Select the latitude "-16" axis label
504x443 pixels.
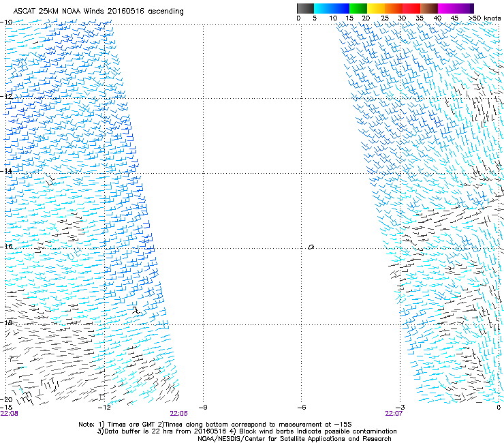tap(6, 246)
